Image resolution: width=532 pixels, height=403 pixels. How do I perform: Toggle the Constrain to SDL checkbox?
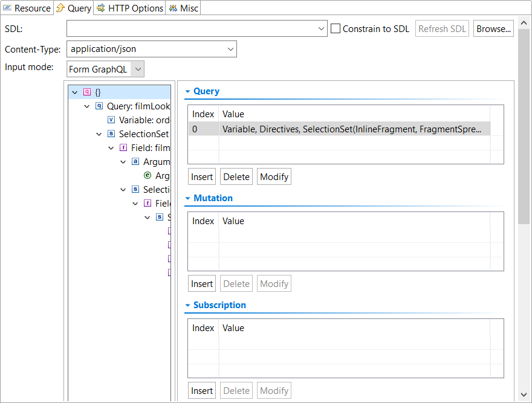click(336, 28)
